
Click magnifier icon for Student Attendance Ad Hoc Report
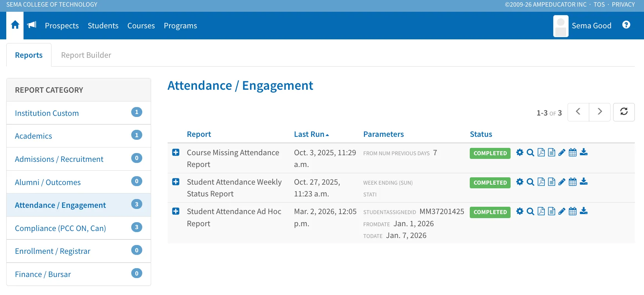tap(530, 211)
